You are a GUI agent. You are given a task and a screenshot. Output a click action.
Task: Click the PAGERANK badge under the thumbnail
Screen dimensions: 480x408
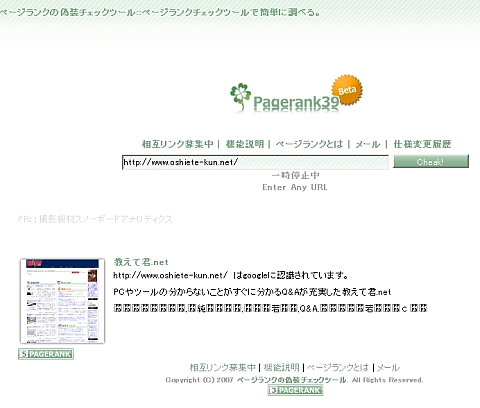point(46,354)
